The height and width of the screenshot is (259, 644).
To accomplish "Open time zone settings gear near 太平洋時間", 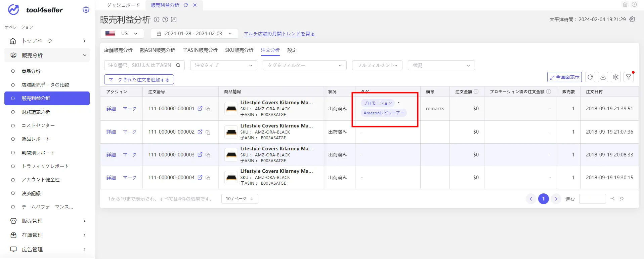I will (632, 19).
